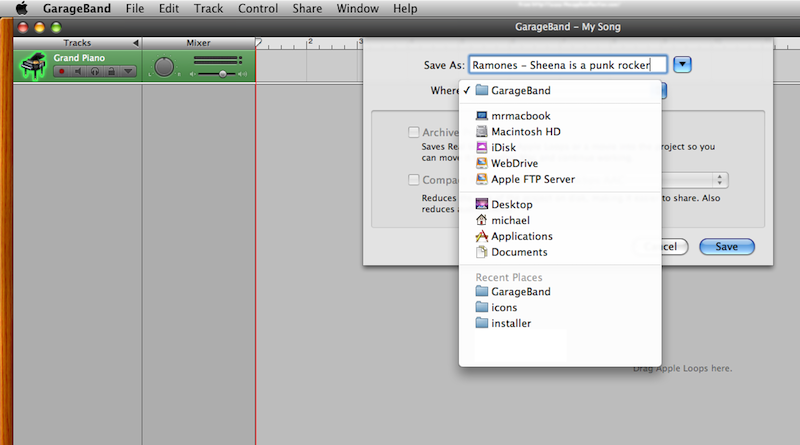Viewport: 800px width, 445px height.
Task: Toggle the Archive Project checkbox
Action: pyautogui.click(x=414, y=132)
